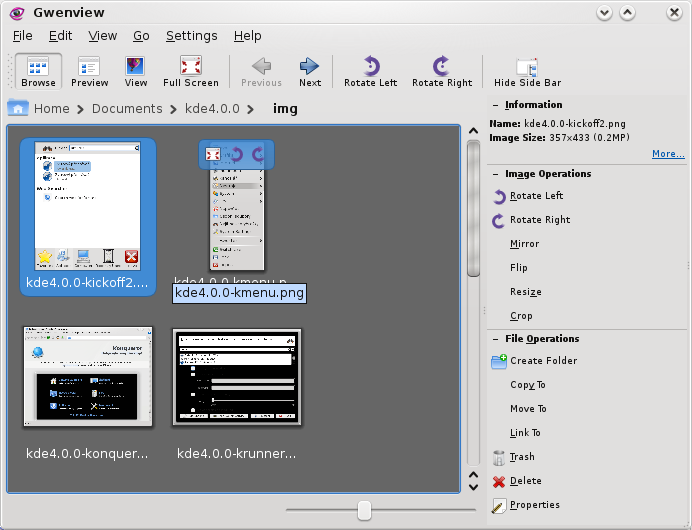Click toolbar Rotate Right button
Viewport: 692px width, 530px height.
pos(442,71)
